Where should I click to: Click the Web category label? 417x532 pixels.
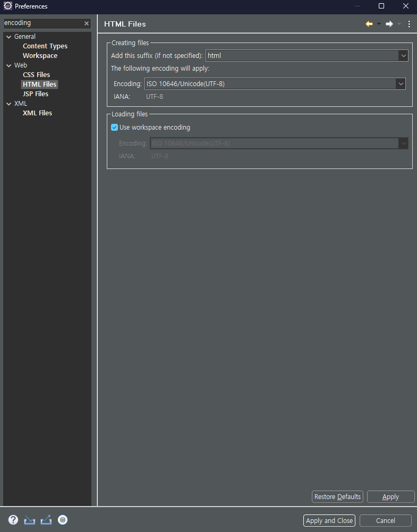click(21, 65)
